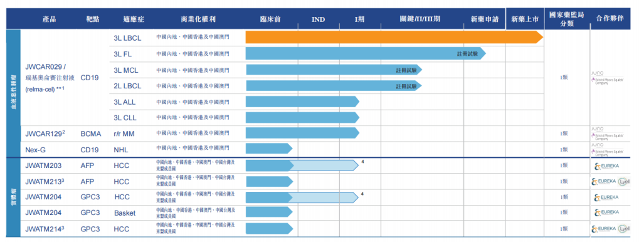The image size is (644, 242).
Task: Click the blue progress bar for 3L ALL
Action: (x=302, y=102)
